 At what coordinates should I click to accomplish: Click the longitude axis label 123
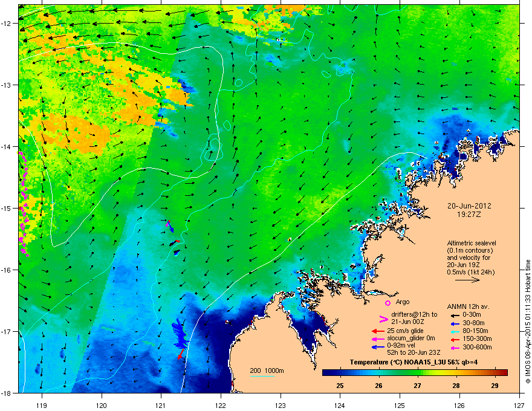tap(281, 405)
